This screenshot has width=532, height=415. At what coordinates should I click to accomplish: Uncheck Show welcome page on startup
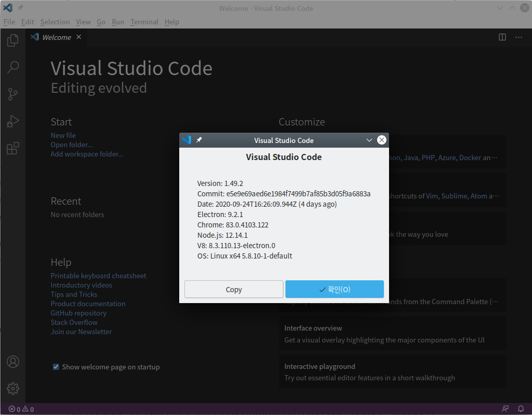tap(56, 367)
